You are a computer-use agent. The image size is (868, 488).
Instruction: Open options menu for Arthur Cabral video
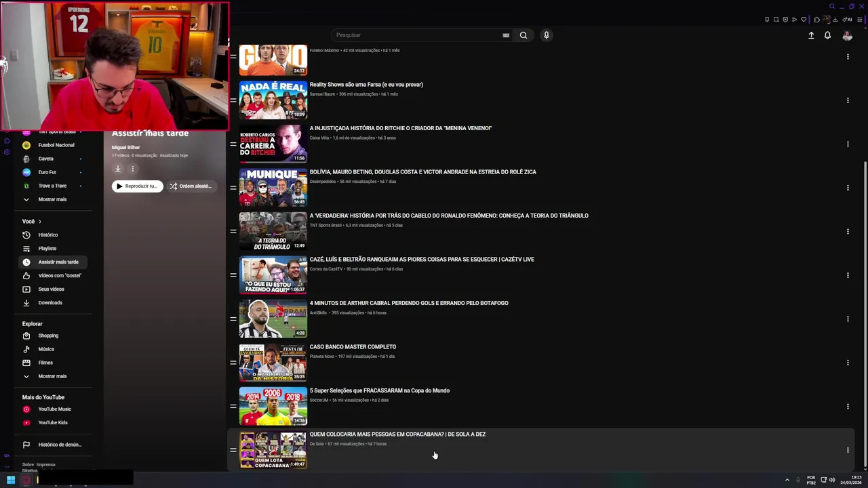pyautogui.click(x=848, y=319)
